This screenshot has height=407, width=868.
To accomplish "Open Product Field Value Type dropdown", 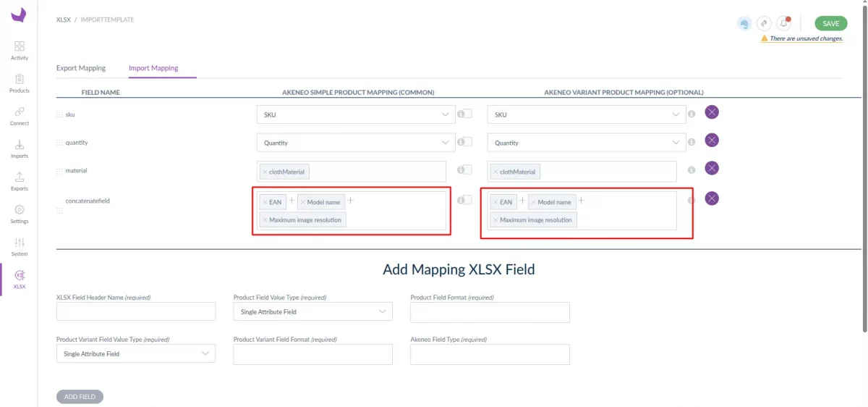I will pyautogui.click(x=313, y=311).
